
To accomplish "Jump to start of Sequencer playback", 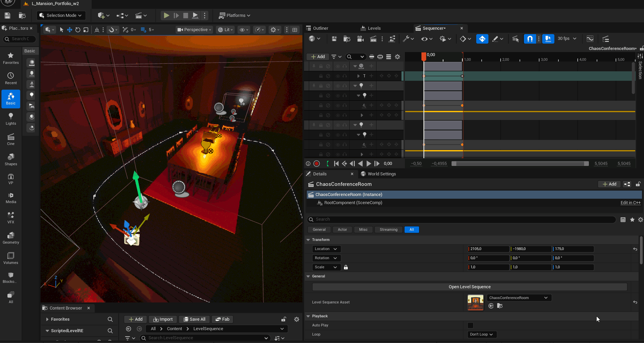I will pos(336,164).
